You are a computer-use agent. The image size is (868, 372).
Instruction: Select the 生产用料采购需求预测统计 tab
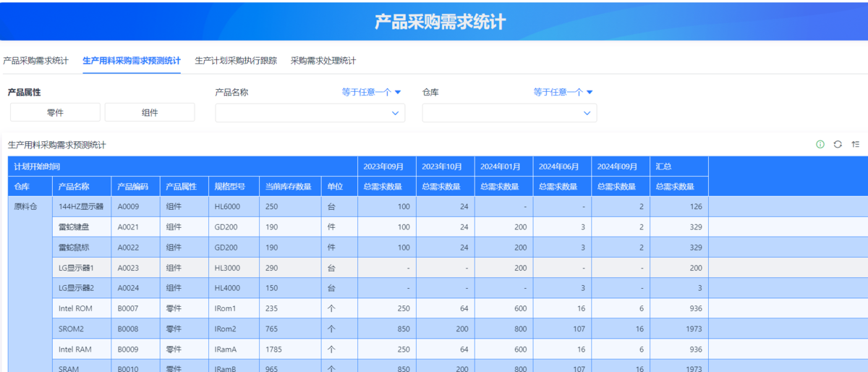pyautogui.click(x=132, y=61)
